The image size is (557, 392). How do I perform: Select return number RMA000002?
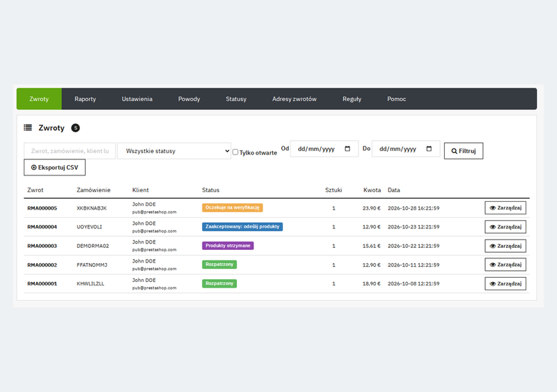click(42, 265)
